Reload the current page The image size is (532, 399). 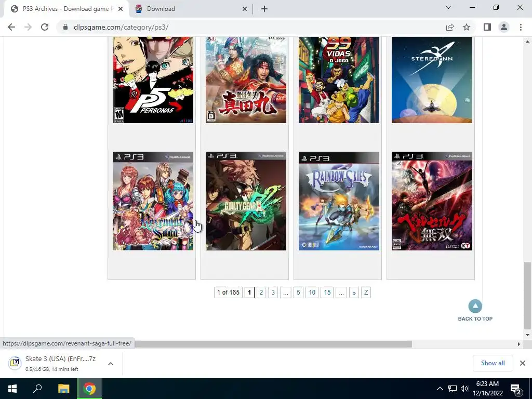click(x=45, y=27)
